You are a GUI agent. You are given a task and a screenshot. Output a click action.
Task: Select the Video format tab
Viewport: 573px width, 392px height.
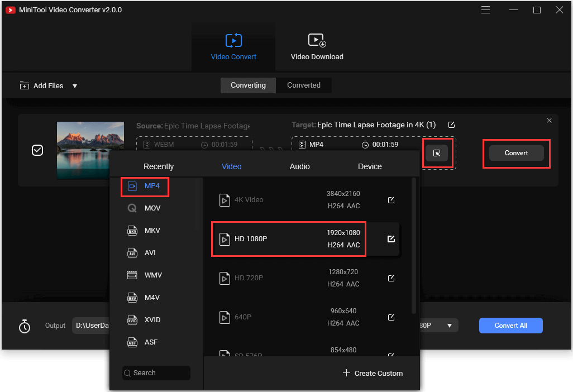click(x=231, y=166)
